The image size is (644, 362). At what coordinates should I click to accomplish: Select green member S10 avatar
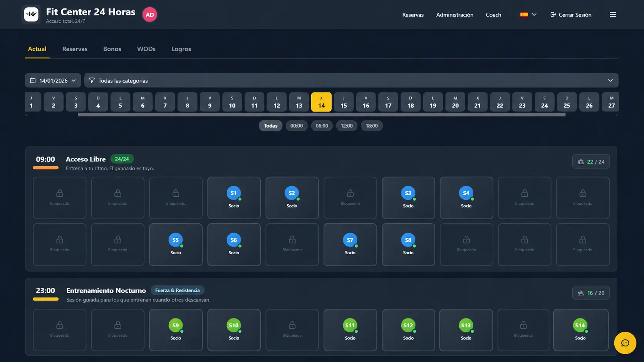coord(233,325)
